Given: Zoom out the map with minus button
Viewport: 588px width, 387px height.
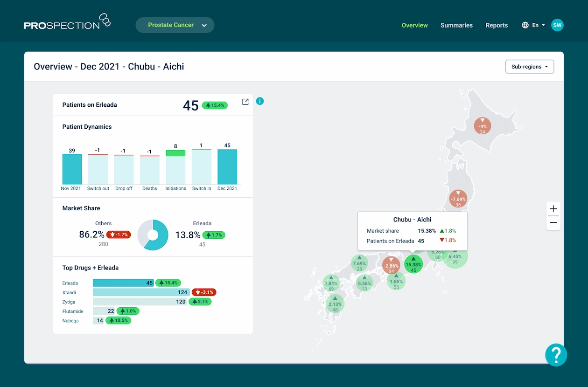Looking at the screenshot, I should (553, 223).
